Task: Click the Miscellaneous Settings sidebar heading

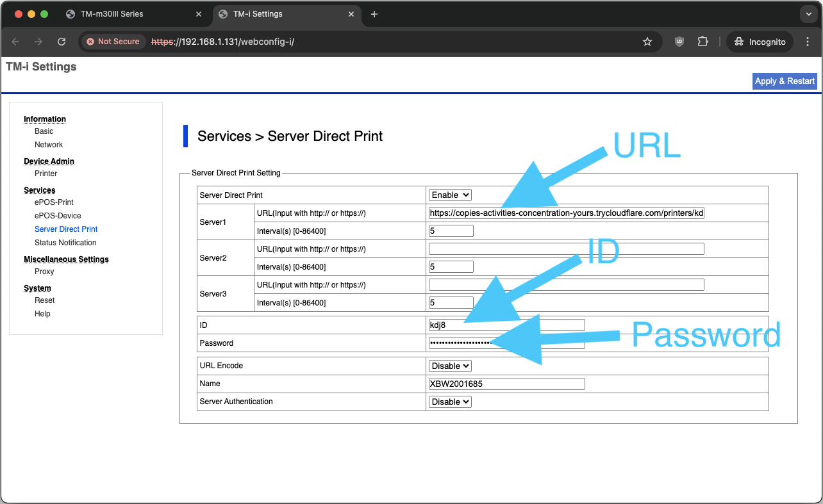Action: tap(66, 259)
